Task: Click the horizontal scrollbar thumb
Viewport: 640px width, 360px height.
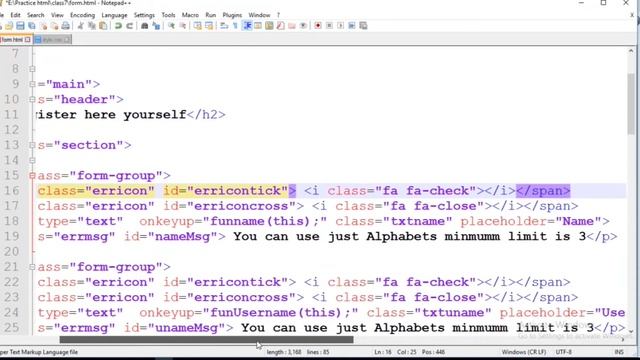Action: (x=207, y=340)
